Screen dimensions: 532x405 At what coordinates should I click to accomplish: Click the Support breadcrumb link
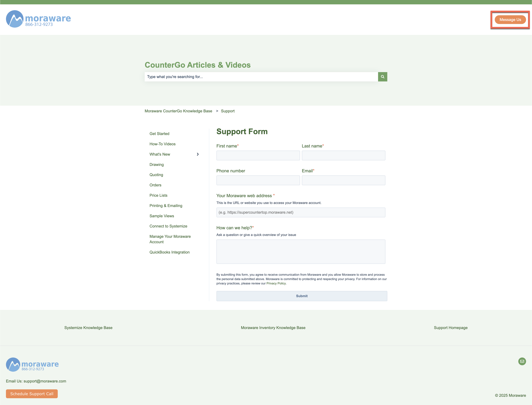tap(228, 111)
